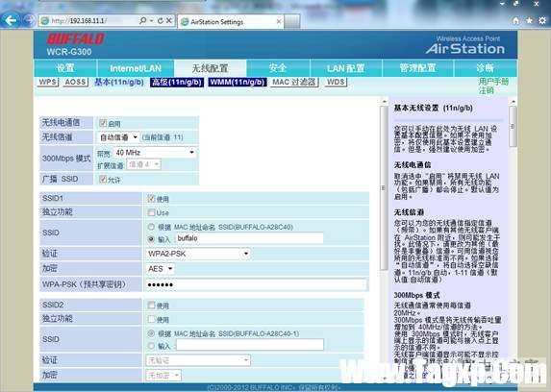
Task: Go forward with the browser forward arrow
Action: click(x=29, y=20)
